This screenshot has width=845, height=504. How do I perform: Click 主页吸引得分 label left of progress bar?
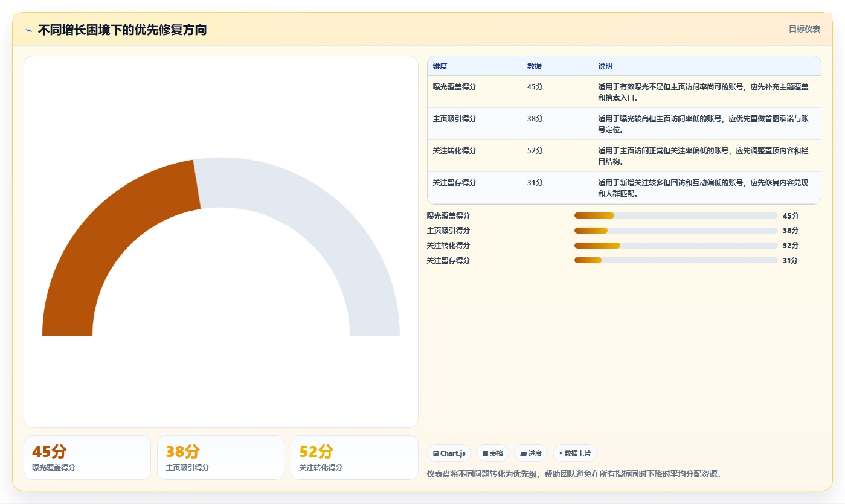tap(449, 231)
